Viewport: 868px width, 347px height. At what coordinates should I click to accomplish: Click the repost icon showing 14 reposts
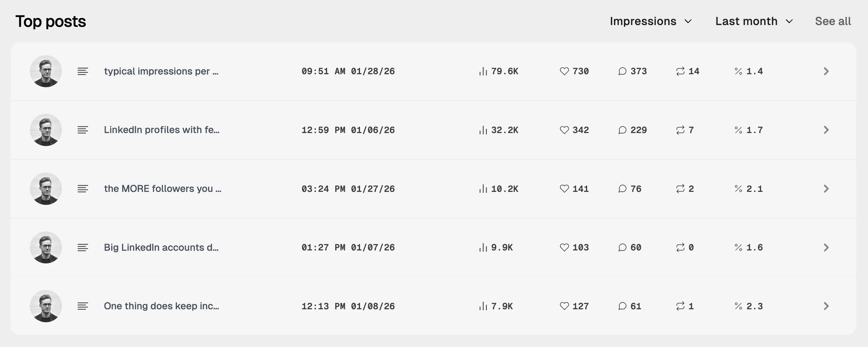681,71
